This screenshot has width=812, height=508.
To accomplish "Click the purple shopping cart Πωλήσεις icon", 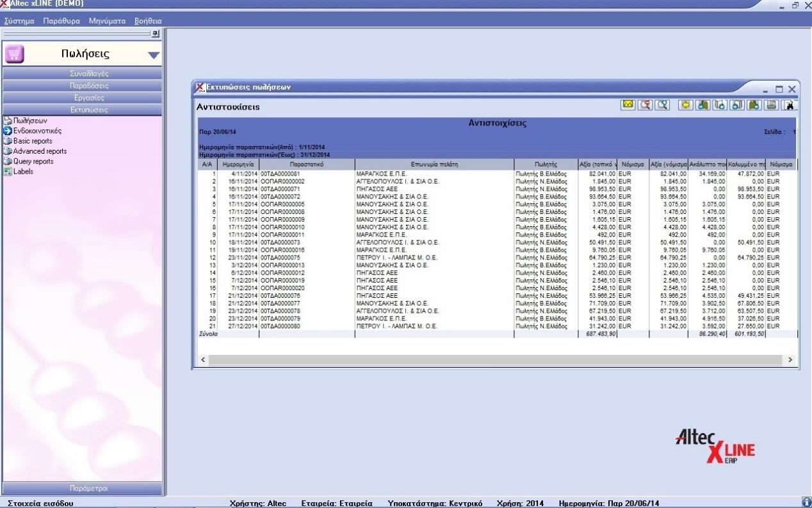I will pyautogui.click(x=15, y=54).
